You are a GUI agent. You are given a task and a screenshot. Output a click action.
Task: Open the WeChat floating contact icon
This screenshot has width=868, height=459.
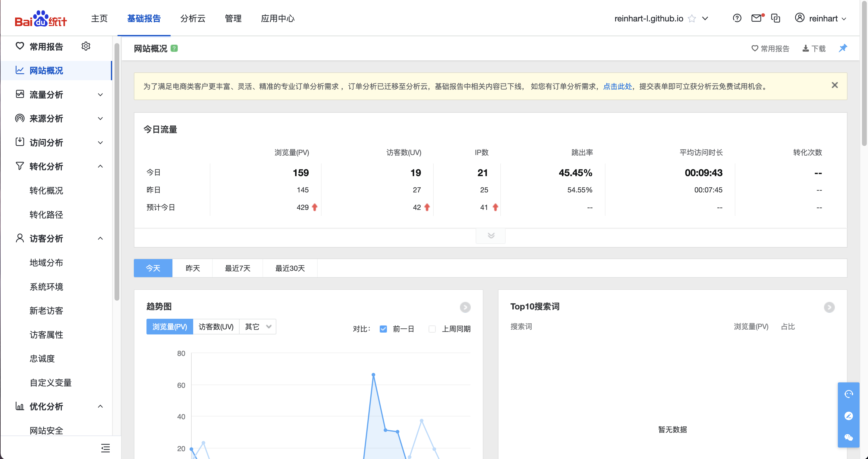(x=848, y=437)
